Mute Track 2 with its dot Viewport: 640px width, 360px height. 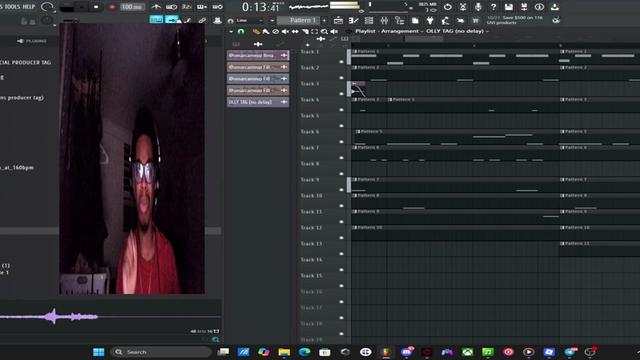[x=342, y=78]
